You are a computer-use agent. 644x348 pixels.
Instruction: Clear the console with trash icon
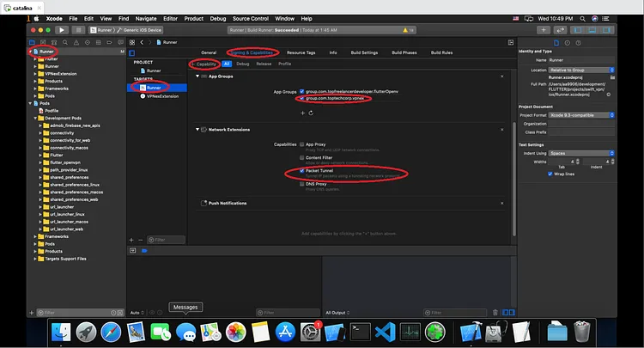click(x=495, y=313)
